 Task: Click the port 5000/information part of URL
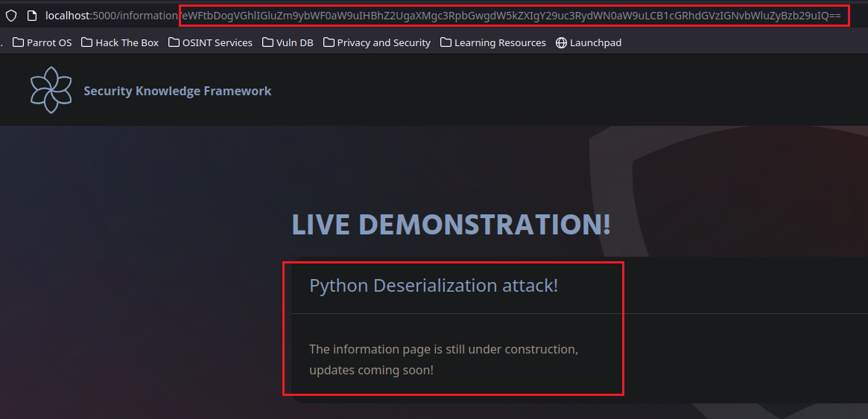(135, 16)
